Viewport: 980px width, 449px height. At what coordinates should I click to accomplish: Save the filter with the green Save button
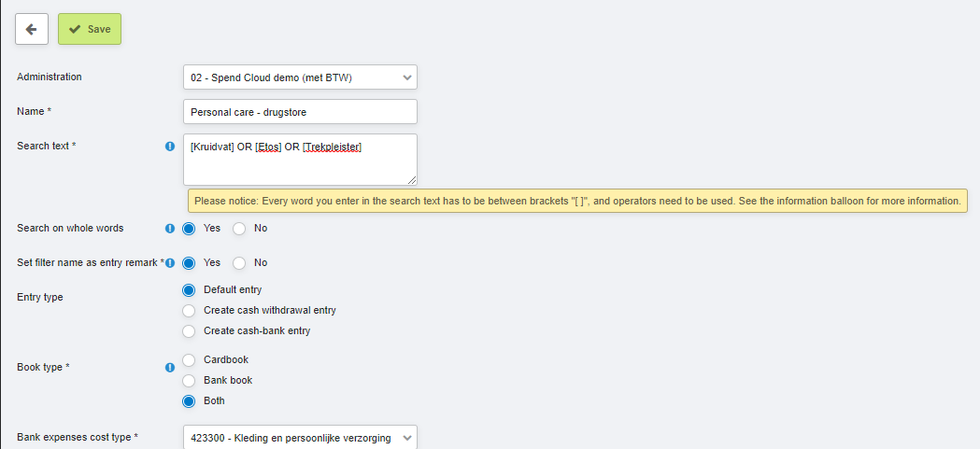90,29
